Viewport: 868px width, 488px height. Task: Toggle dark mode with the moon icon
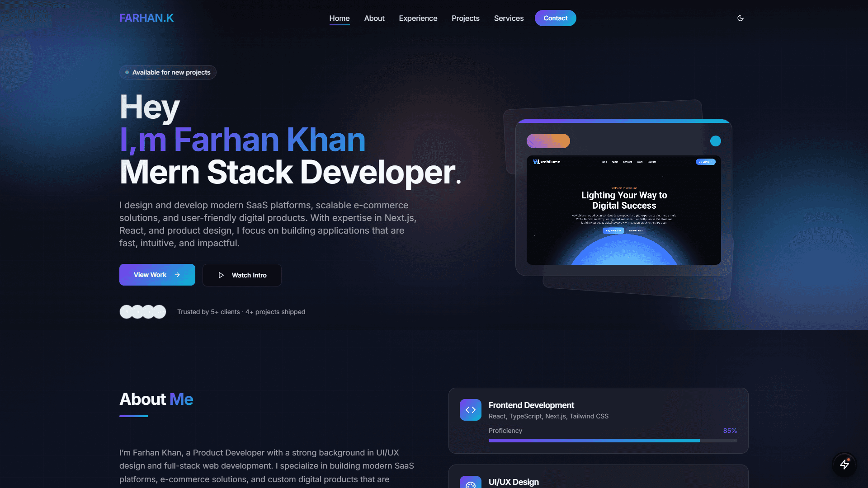point(740,18)
